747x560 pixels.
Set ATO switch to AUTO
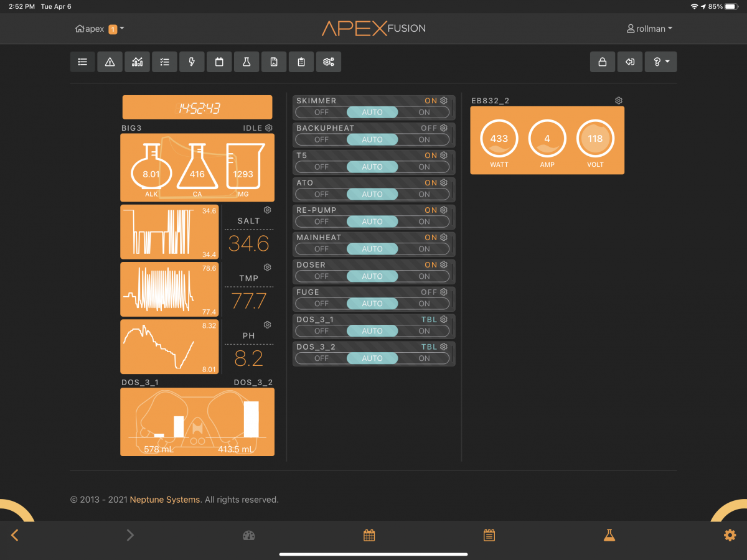click(x=372, y=195)
